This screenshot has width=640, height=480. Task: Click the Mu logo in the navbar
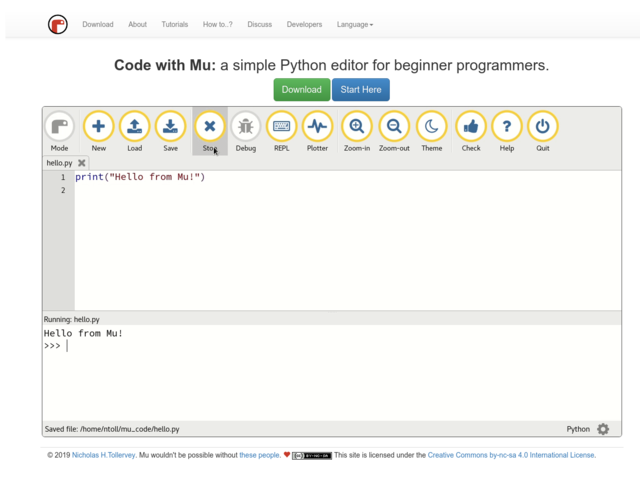click(58, 24)
